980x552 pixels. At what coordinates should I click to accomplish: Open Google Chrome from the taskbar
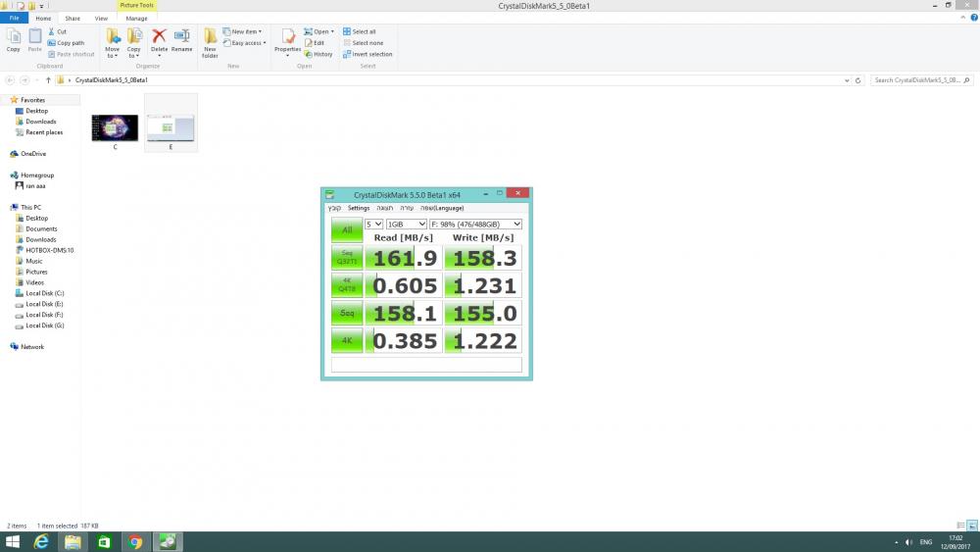[x=135, y=542]
